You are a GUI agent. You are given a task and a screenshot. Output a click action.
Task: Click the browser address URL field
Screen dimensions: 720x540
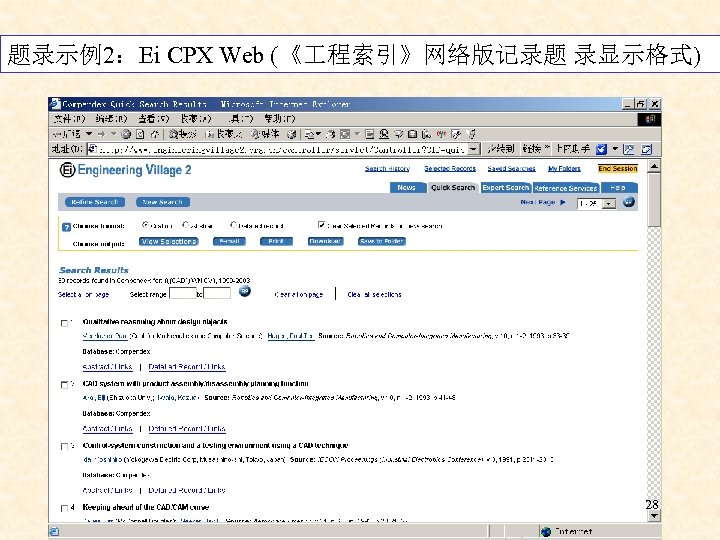[x=283, y=149]
